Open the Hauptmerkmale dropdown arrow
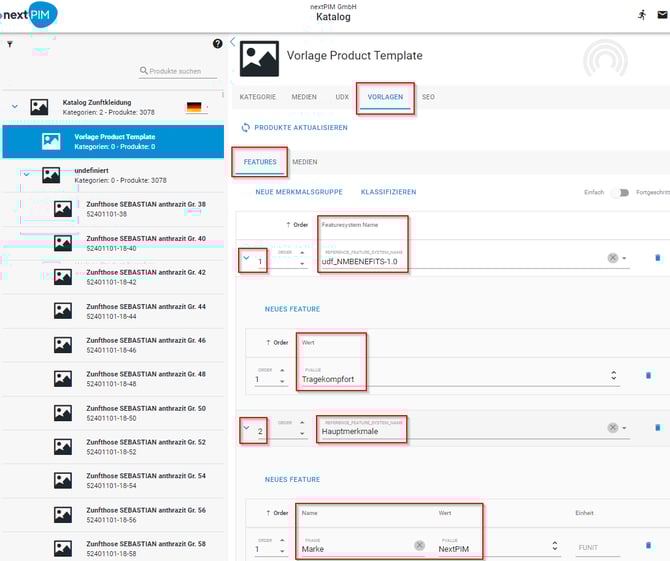 tap(624, 428)
